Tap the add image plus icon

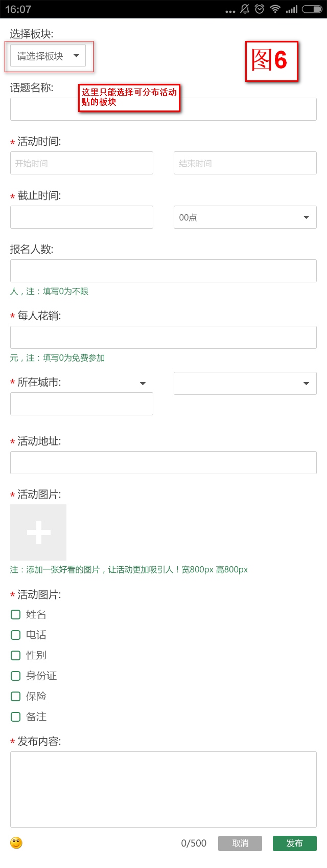pos(38,532)
